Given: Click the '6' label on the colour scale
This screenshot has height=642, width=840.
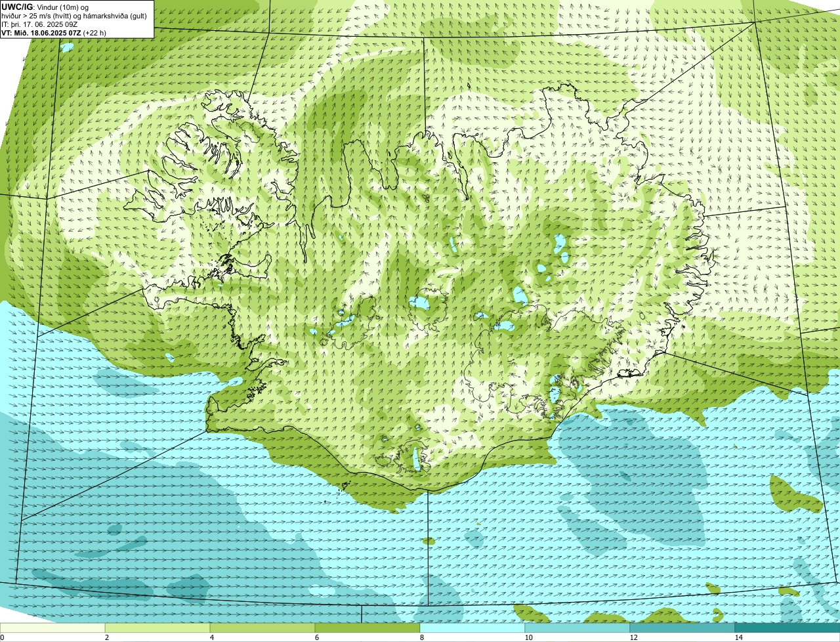Looking at the screenshot, I should [316, 637].
